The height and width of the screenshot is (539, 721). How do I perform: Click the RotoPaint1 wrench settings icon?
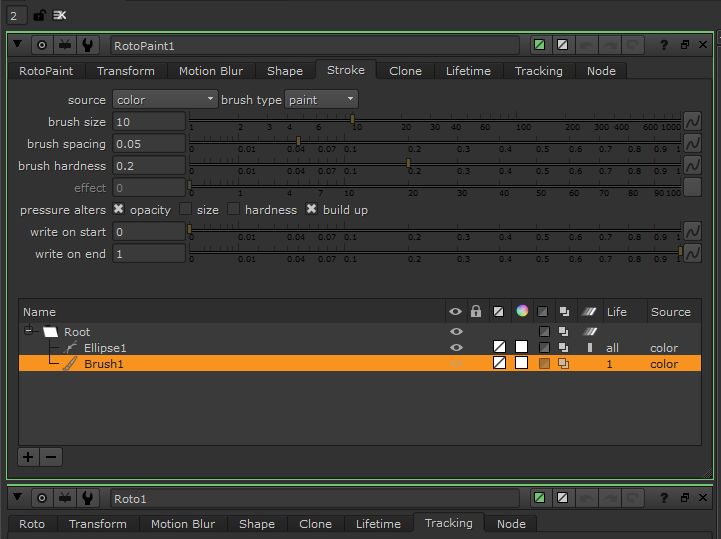point(87,45)
